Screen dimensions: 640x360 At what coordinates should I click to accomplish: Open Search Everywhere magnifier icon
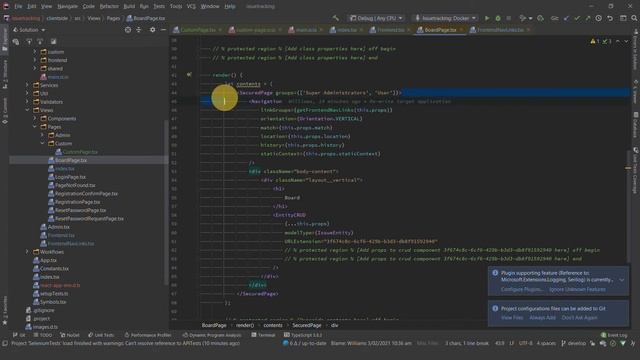634,18
